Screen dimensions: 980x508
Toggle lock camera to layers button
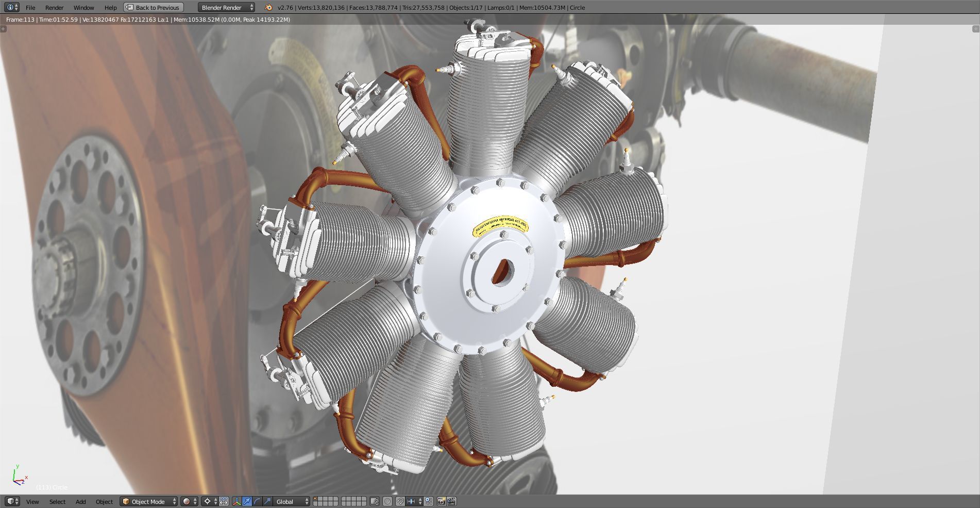pos(375,501)
